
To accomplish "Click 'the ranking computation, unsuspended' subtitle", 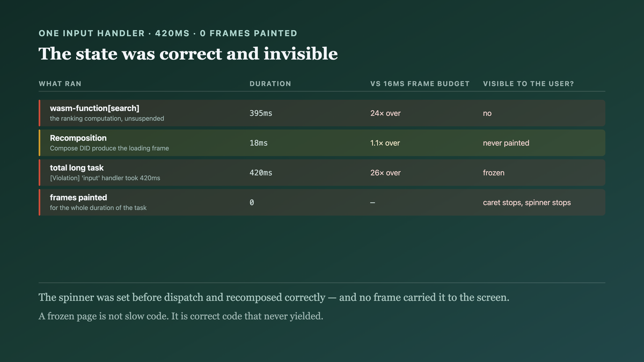I will pos(107,119).
